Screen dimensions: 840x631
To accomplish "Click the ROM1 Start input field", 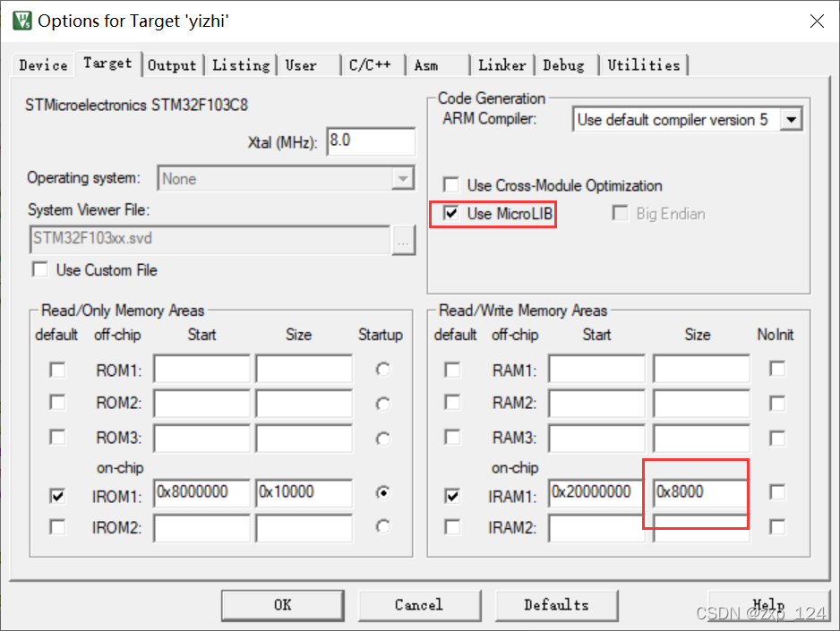I will 202,368.
